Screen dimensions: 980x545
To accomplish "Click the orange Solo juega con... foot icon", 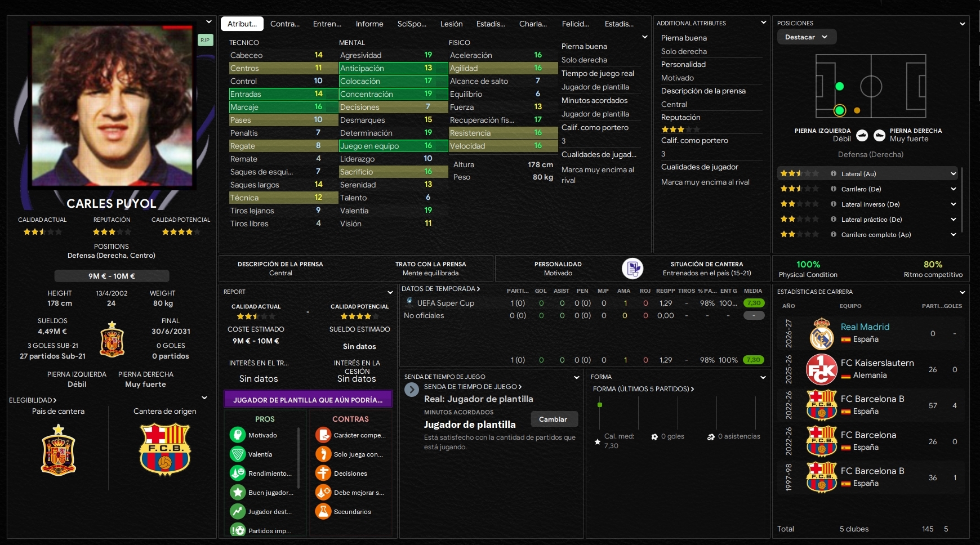I will (323, 454).
